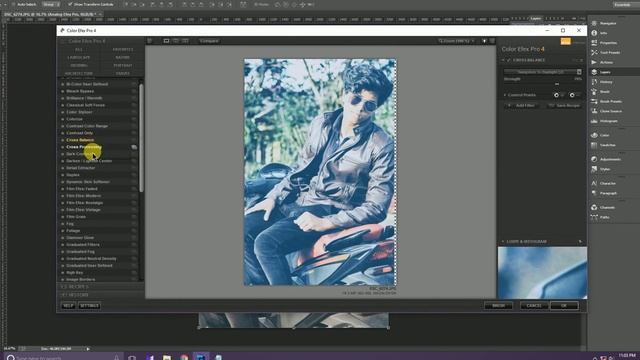Open the Group dropdown in options bar

point(51,4)
